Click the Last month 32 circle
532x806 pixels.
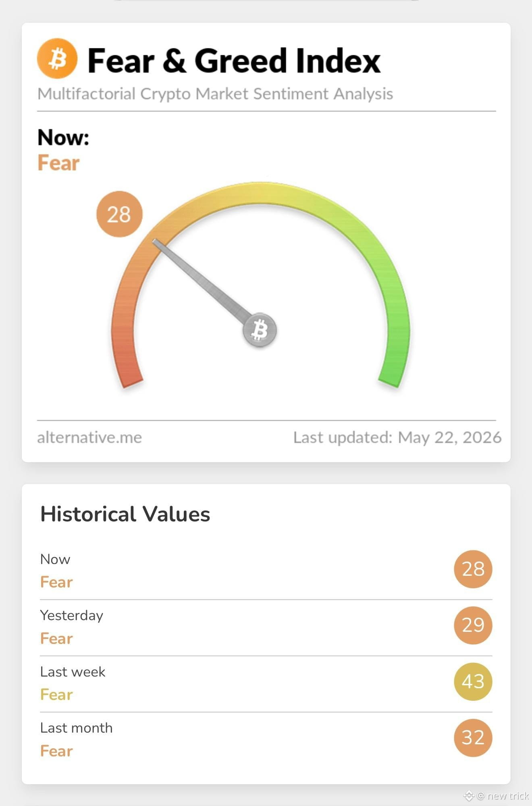click(473, 737)
